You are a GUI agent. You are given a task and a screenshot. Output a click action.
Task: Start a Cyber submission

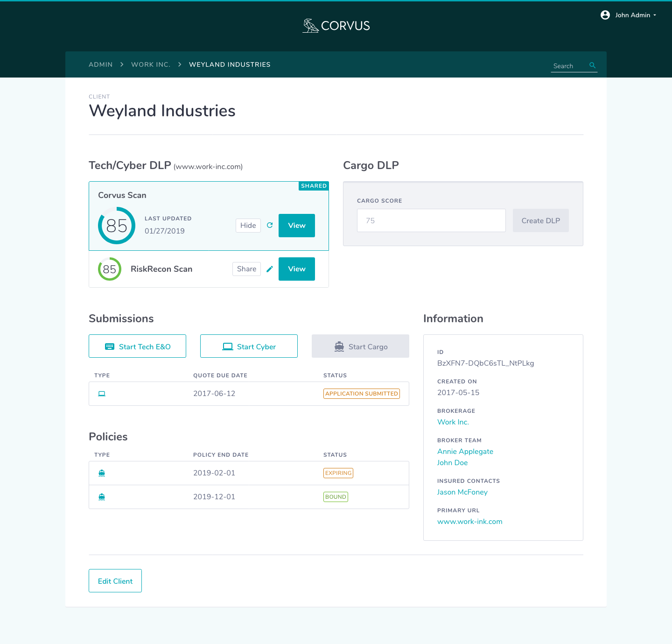[x=249, y=346]
